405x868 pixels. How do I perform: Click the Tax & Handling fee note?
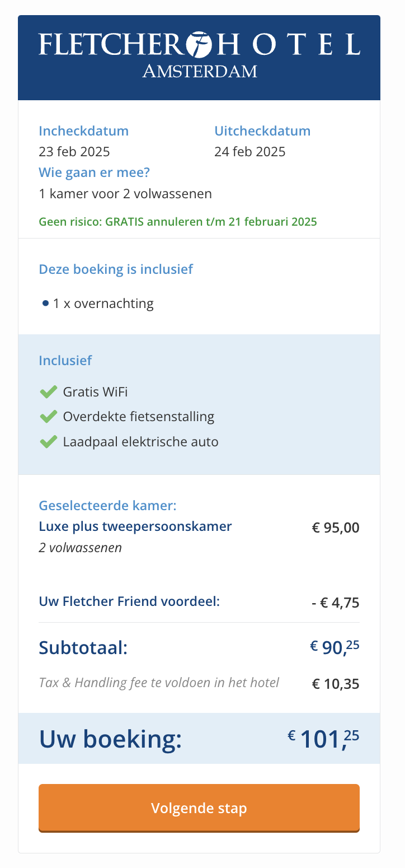point(159,683)
